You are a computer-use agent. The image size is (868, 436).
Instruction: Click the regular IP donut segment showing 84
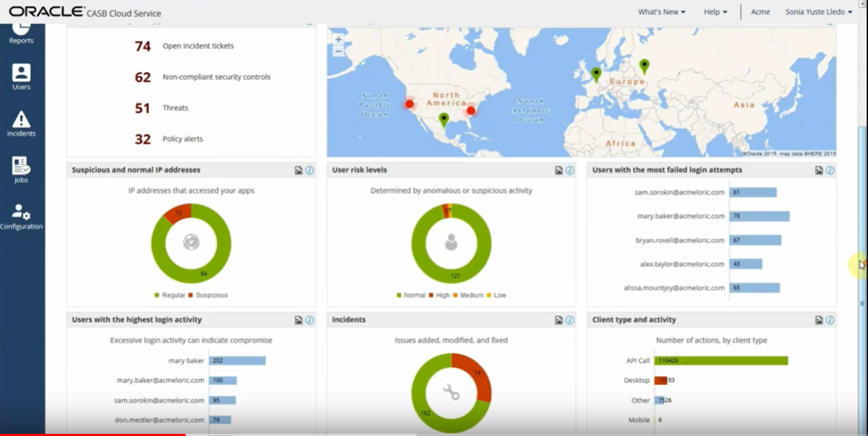click(204, 273)
